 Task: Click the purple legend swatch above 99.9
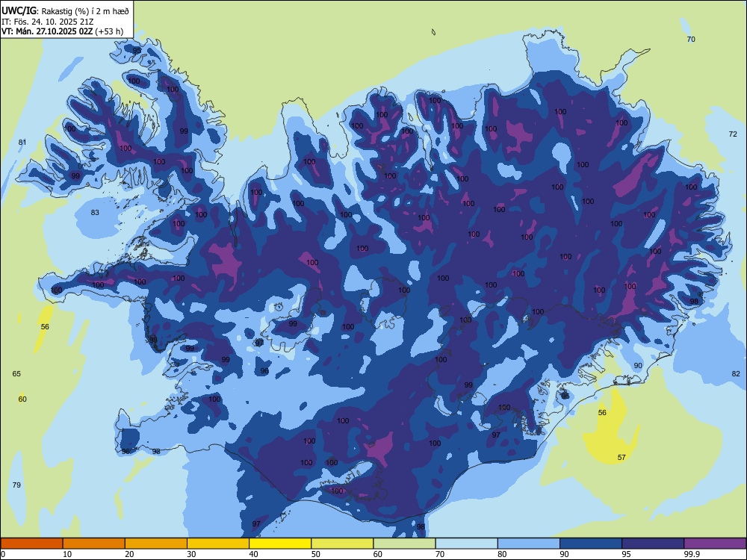715,544
